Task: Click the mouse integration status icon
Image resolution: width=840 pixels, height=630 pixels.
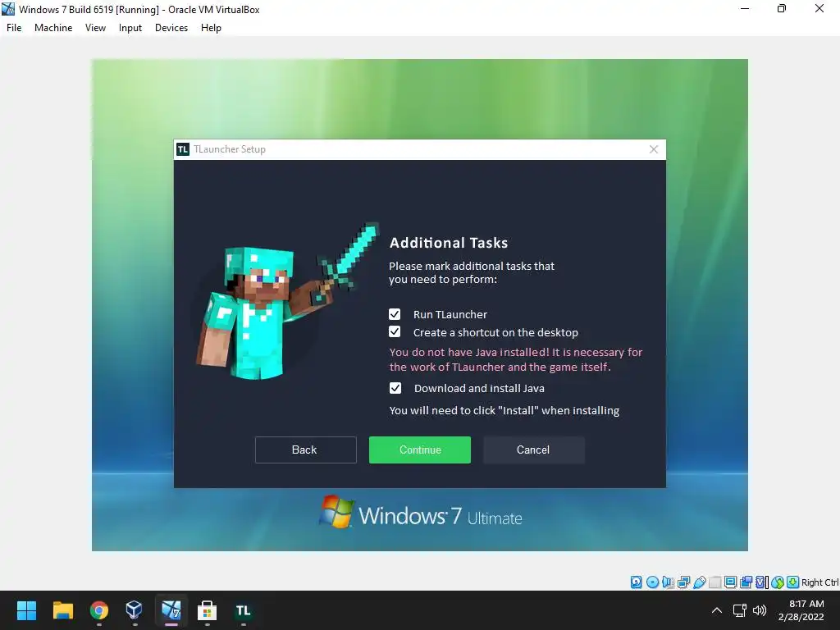Action: [778, 582]
